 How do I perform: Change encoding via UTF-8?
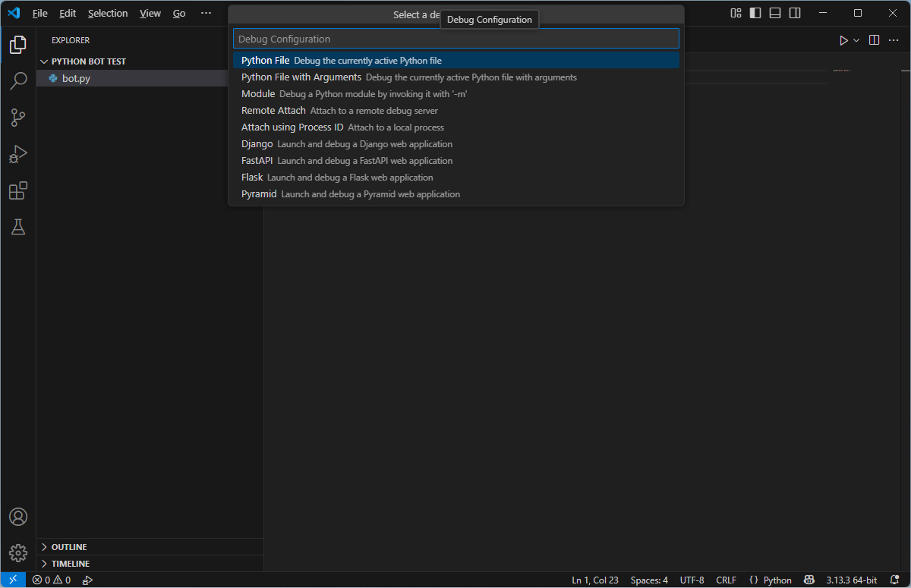coord(692,580)
